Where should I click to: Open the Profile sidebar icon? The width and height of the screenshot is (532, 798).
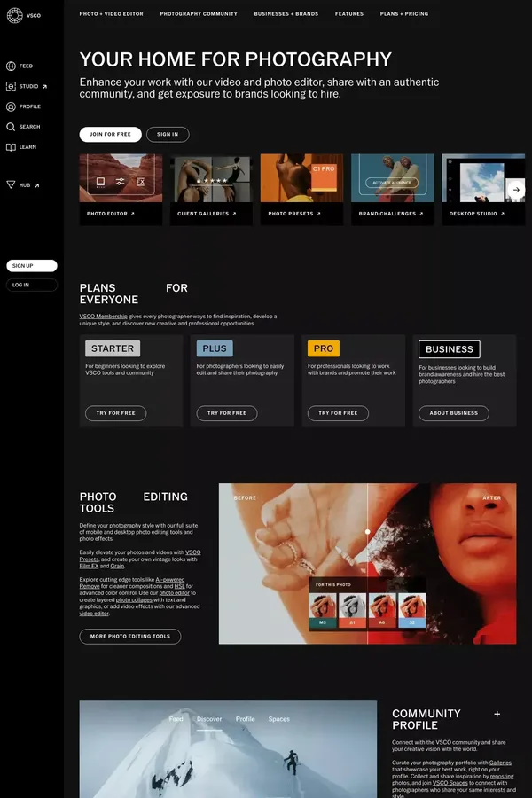coord(11,106)
